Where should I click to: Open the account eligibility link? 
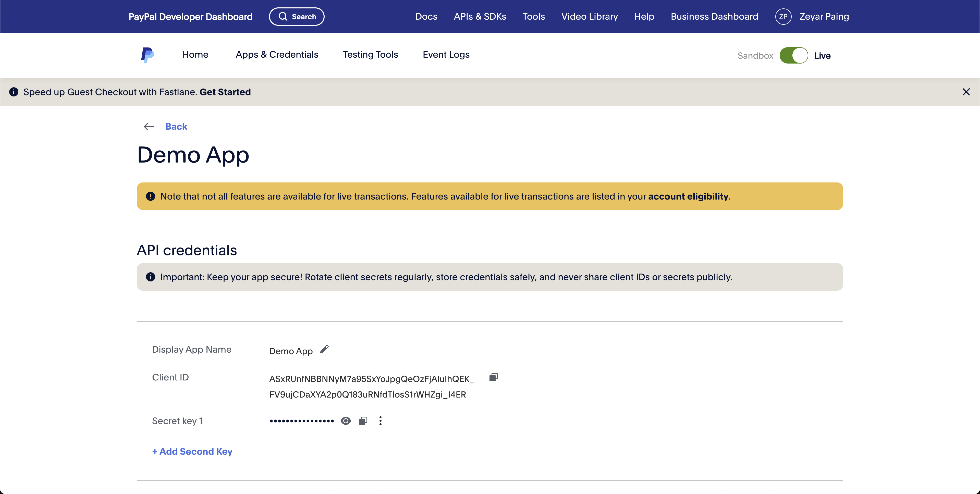[x=688, y=197]
